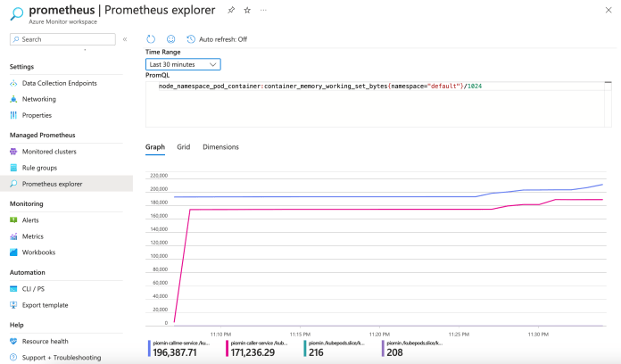Click the purple legend swatch for value 208
The width and height of the screenshot is (621, 364).
[383, 349]
